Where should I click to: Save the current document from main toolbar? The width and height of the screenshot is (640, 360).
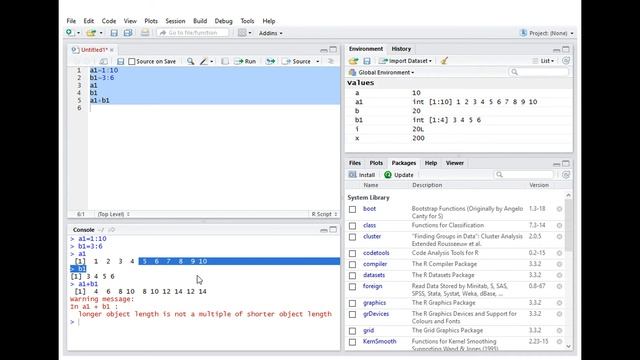click(x=114, y=33)
